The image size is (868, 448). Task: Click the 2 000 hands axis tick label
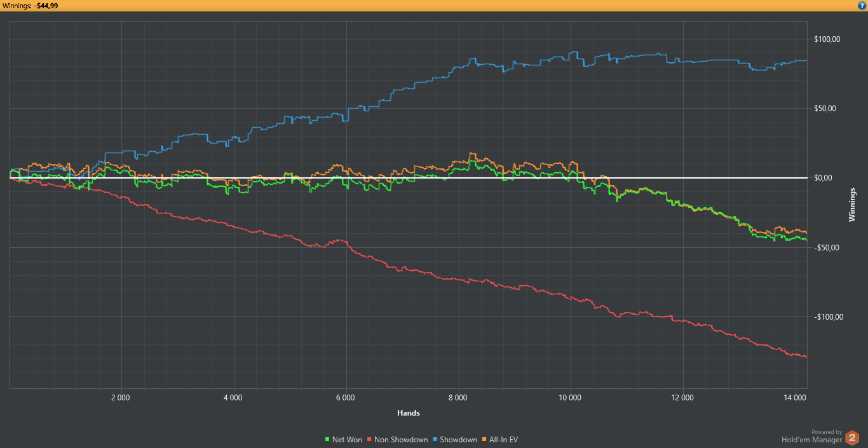[120, 398]
